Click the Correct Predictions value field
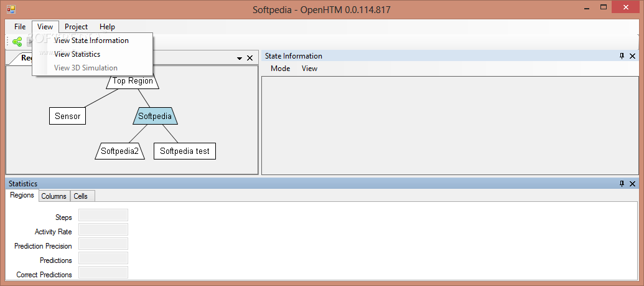Screen dimensions: 644x286 [103, 272]
